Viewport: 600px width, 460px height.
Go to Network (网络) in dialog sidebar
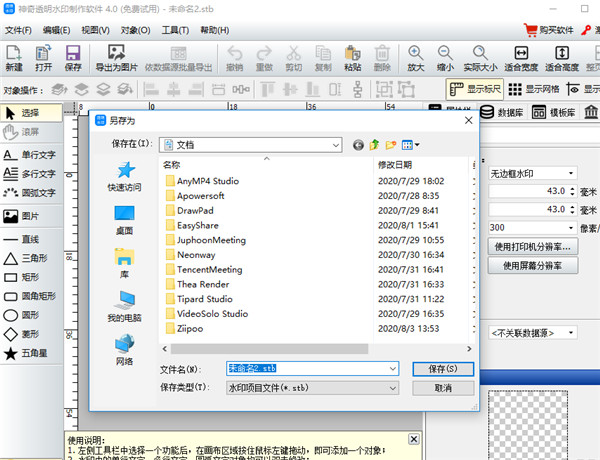(125, 350)
